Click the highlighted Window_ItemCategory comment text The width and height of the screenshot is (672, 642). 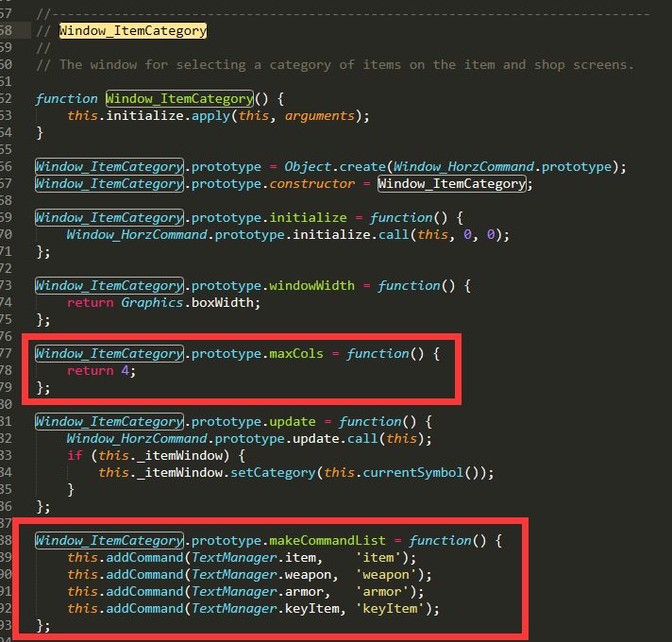[133, 31]
